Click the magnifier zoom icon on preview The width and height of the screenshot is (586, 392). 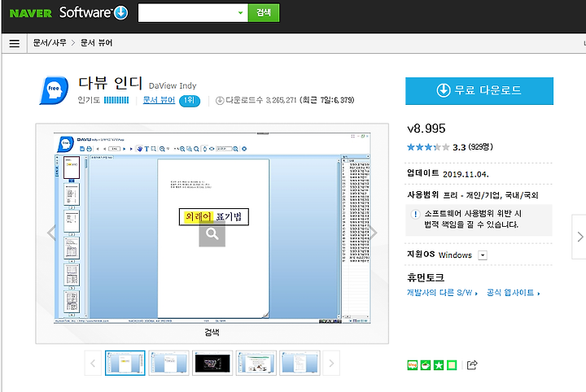212,234
